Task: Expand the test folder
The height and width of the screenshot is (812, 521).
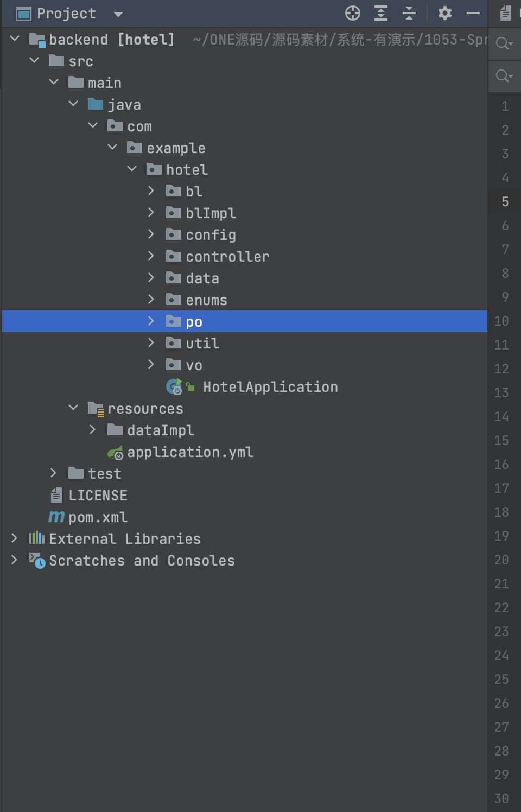Action: tap(53, 473)
